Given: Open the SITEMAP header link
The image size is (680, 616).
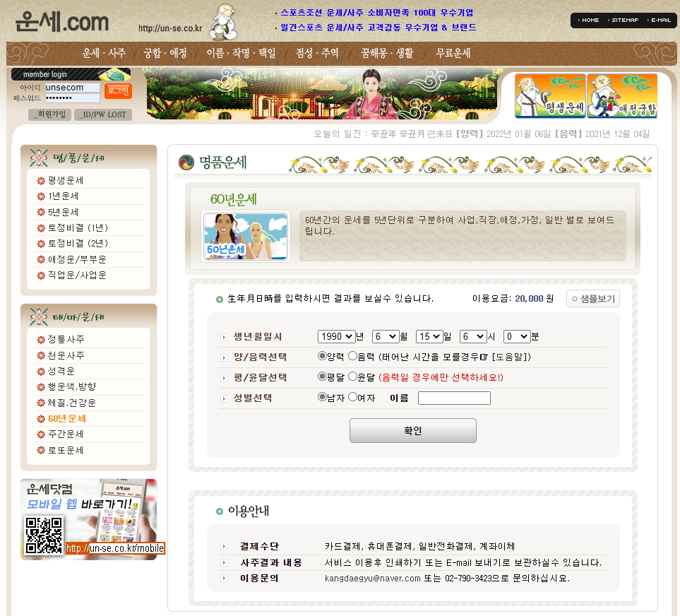Looking at the screenshot, I should click(x=624, y=20).
